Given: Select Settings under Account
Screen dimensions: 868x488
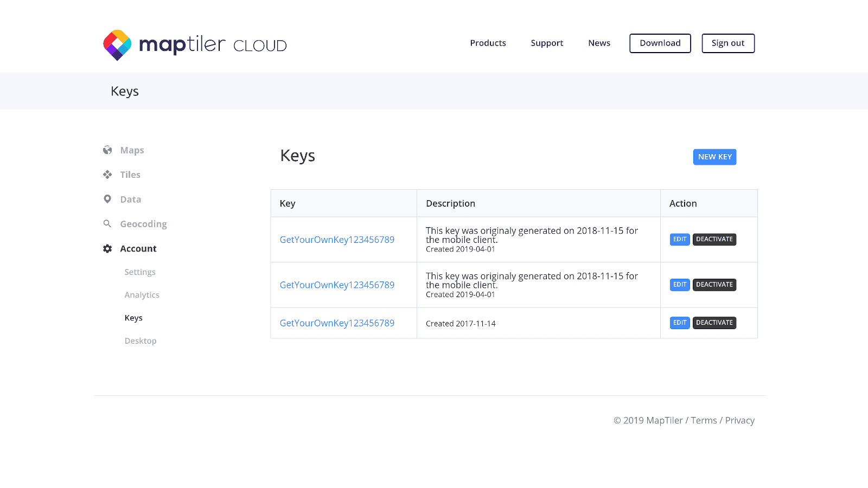Looking at the screenshot, I should pyautogui.click(x=139, y=272).
